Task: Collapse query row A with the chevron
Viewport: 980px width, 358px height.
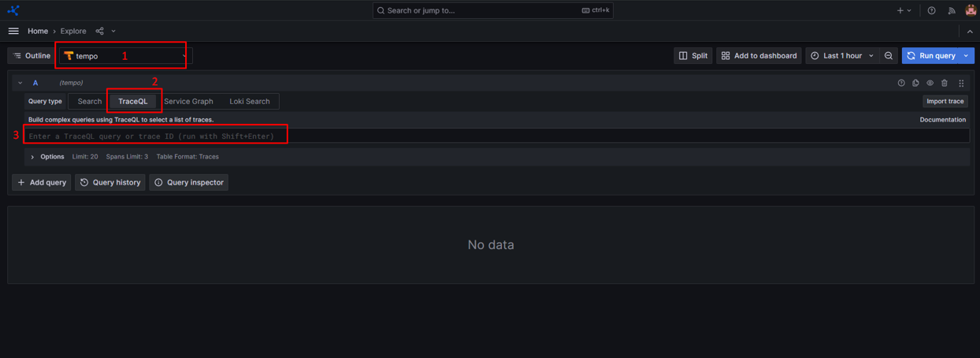Action: click(x=20, y=83)
